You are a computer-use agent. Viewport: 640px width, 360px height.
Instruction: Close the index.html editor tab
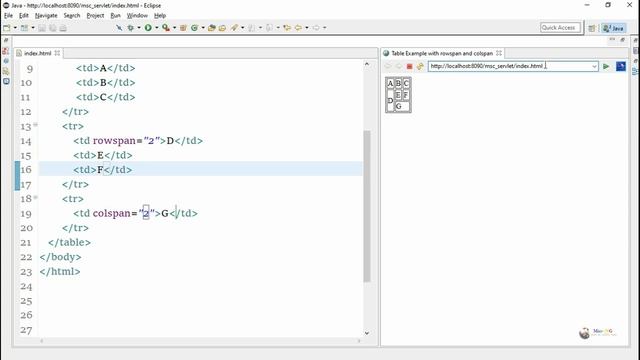tap(57, 53)
